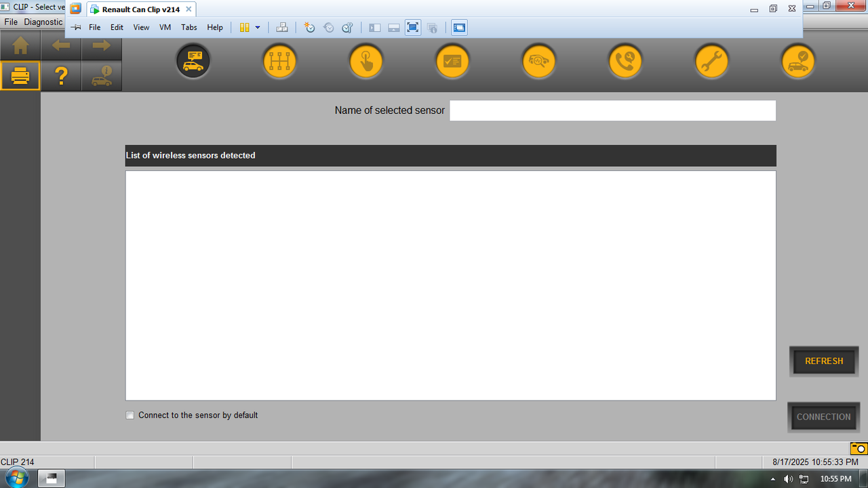Open the Windows Start menu
This screenshot has width=868, height=488.
point(16,479)
